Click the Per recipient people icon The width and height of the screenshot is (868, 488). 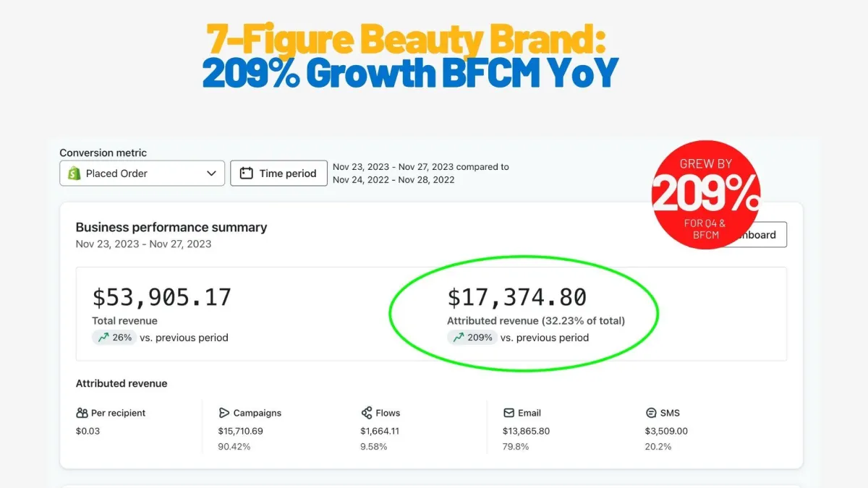[82, 413]
